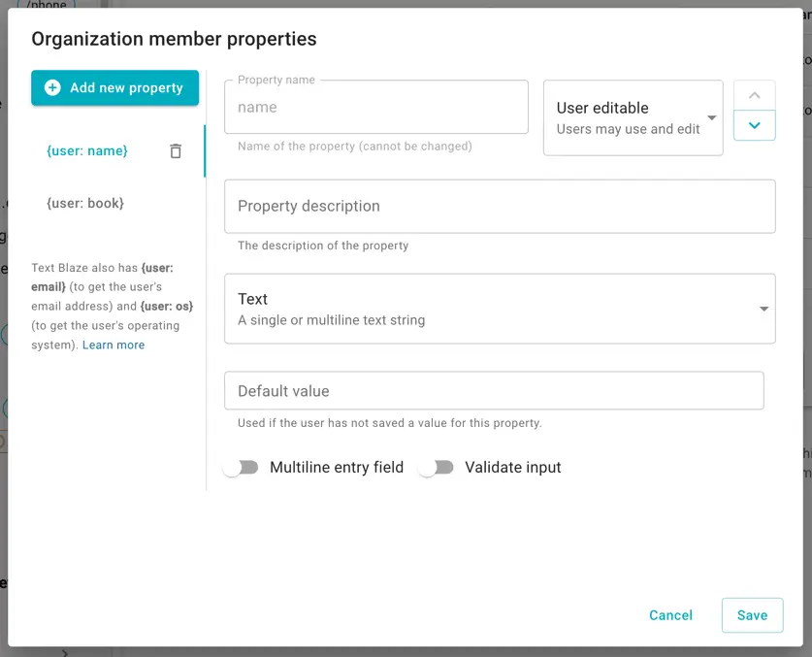Click the Multiline entry field label
This screenshot has width=812, height=657.
tap(336, 467)
